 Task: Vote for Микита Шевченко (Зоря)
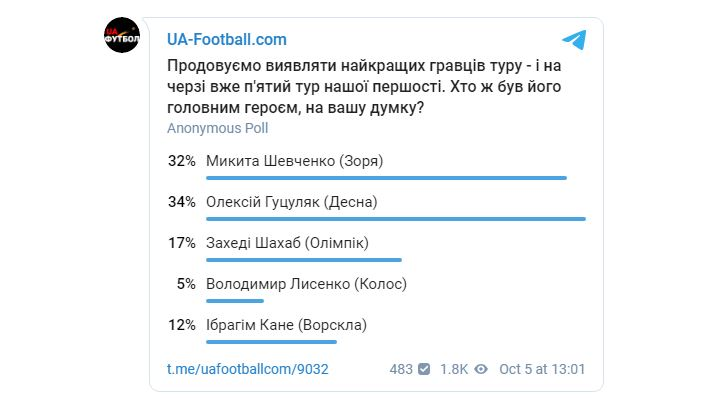pos(295,161)
